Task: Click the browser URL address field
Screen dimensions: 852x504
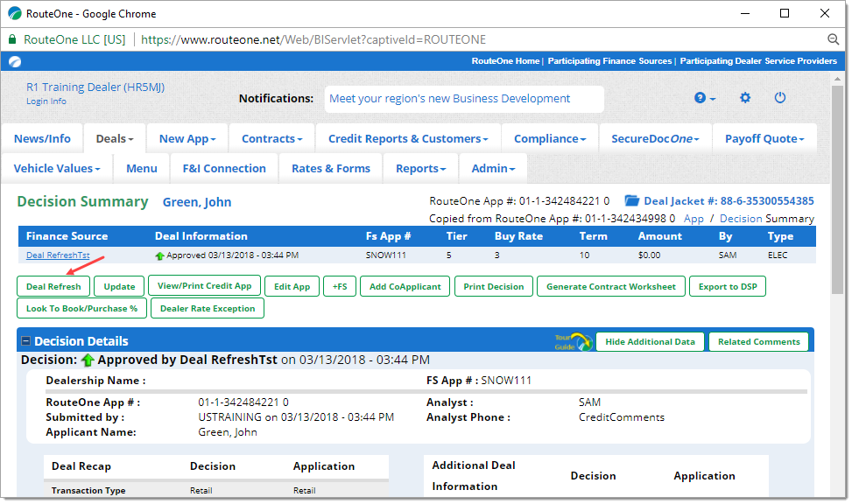Action: (313, 39)
